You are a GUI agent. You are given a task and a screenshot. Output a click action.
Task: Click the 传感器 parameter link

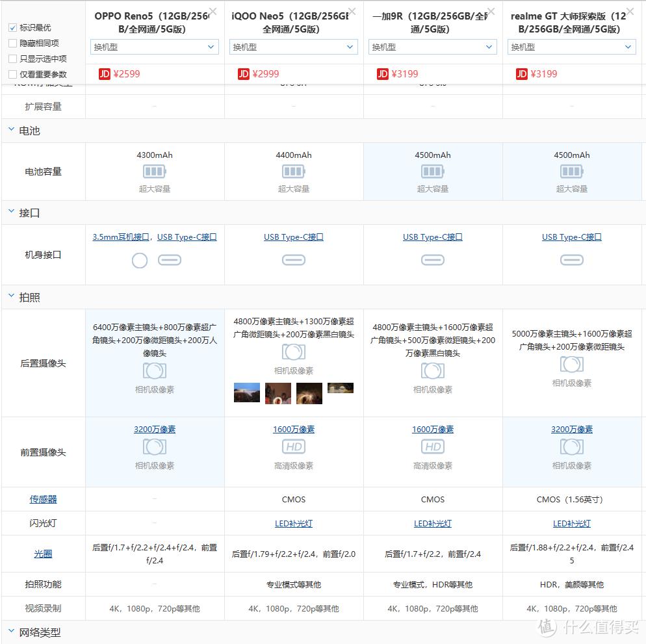pos(42,499)
